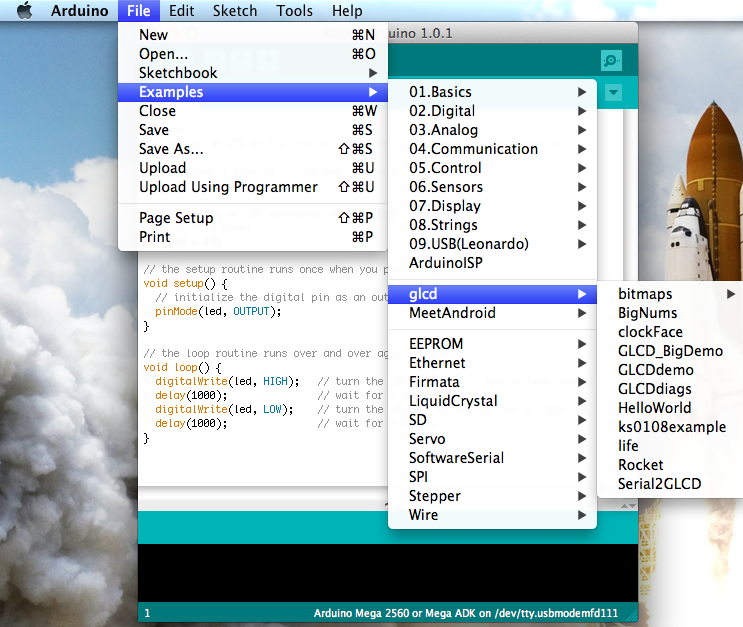
Task: Open the BigNums glcd example
Action: point(670,313)
